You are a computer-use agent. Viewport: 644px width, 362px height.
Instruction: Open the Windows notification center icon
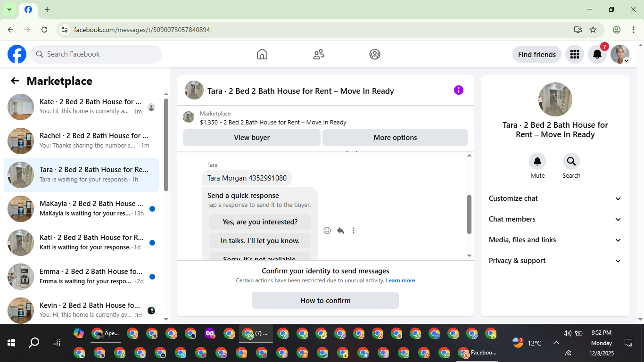628,343
